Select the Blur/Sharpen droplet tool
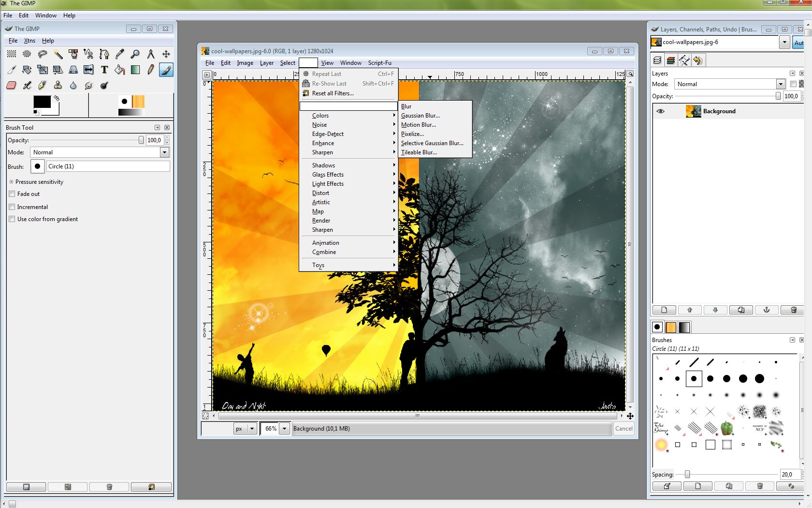This screenshot has height=508, width=812. pos(73,85)
